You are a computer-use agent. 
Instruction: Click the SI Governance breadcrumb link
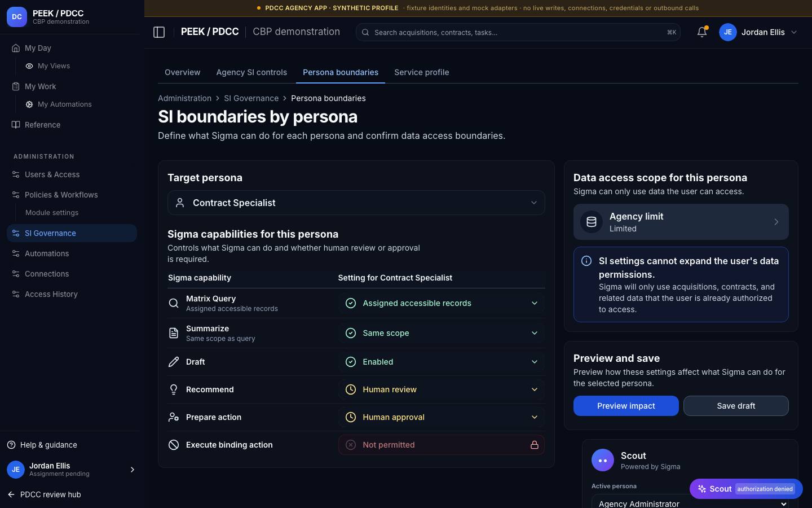click(x=251, y=98)
